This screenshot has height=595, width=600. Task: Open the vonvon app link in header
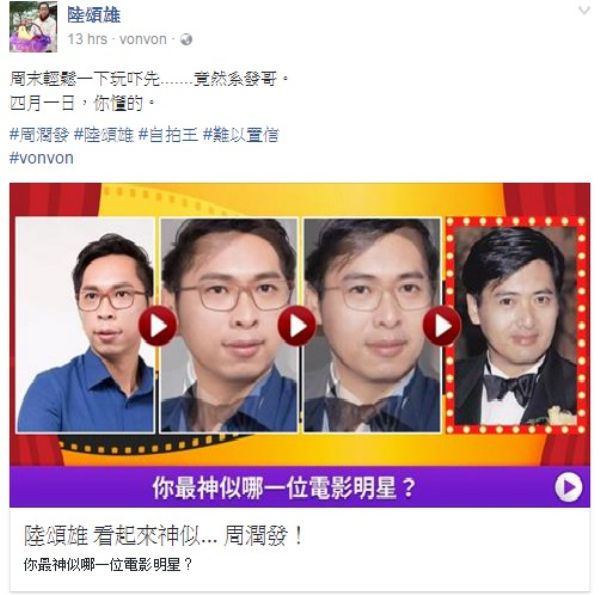coord(143,39)
